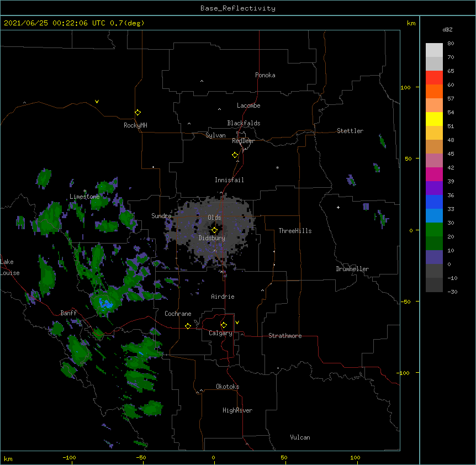The height and width of the screenshot is (465, 476).
Task: Click the white plus marker north of Drumheller
Action: tap(338, 207)
